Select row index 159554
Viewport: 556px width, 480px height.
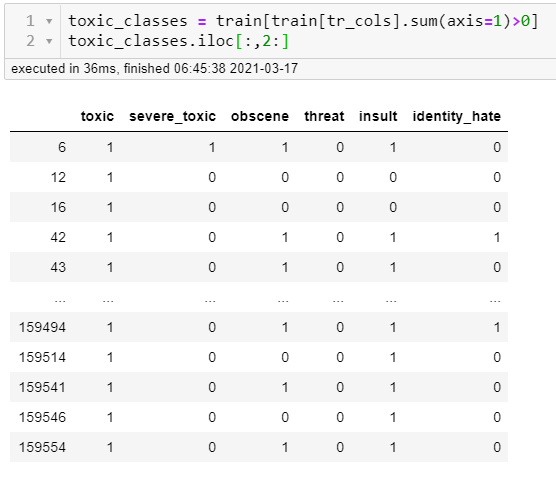click(x=42, y=447)
